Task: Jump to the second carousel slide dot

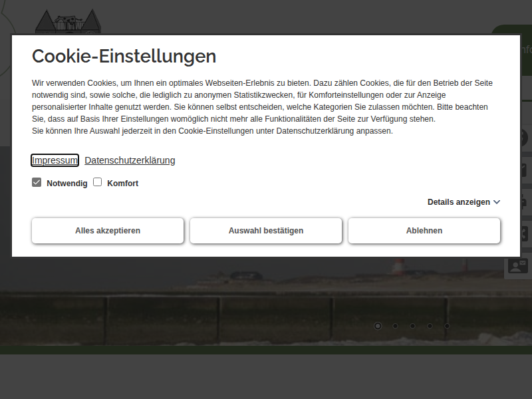Action: pyautogui.click(x=395, y=326)
